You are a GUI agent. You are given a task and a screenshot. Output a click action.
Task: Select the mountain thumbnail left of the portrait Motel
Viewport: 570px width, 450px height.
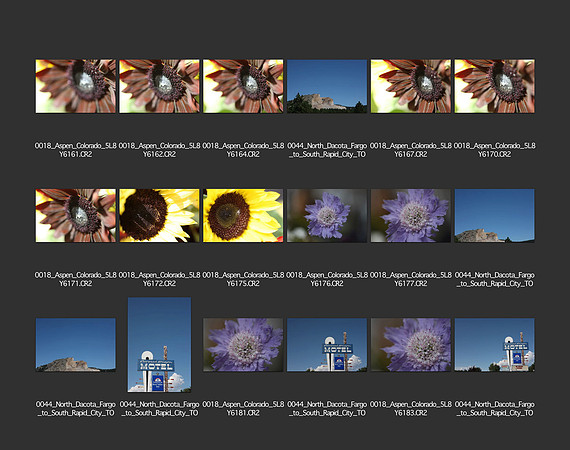[76, 345]
